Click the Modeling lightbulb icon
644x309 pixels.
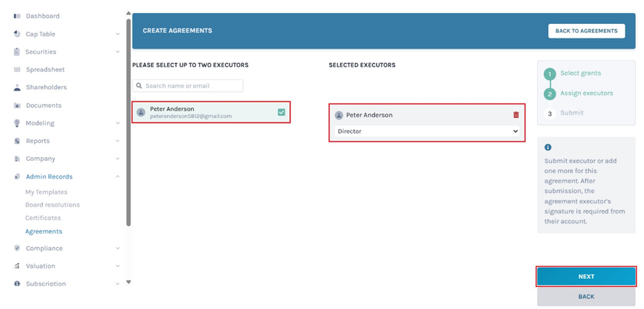point(17,123)
